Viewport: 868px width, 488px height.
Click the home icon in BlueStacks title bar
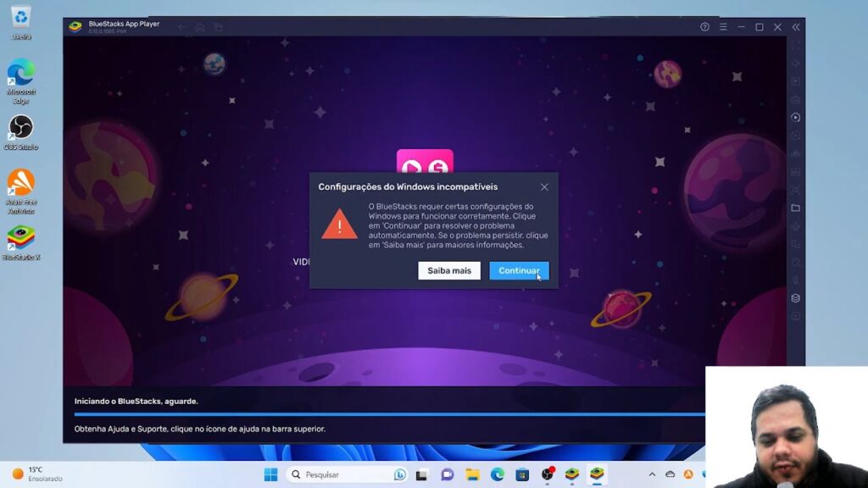[200, 27]
